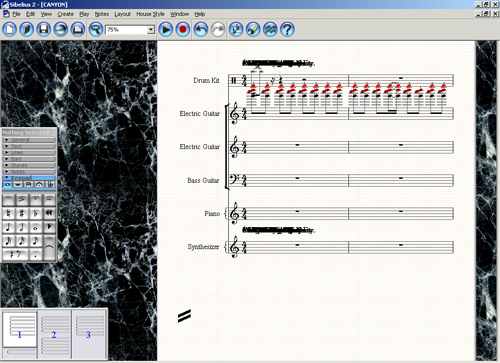Create a new score with the toolbar icon

coord(9,29)
